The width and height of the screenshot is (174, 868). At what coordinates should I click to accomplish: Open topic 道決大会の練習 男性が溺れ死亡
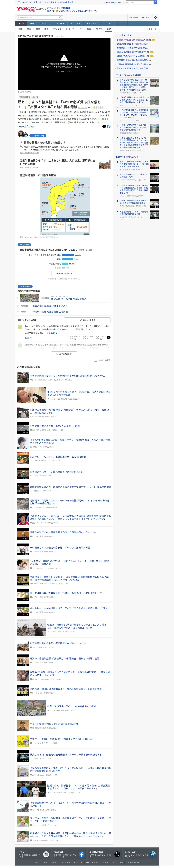(131, 52)
